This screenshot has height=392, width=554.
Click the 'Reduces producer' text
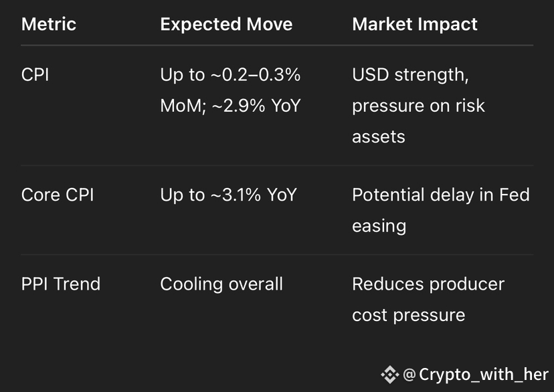click(x=428, y=284)
